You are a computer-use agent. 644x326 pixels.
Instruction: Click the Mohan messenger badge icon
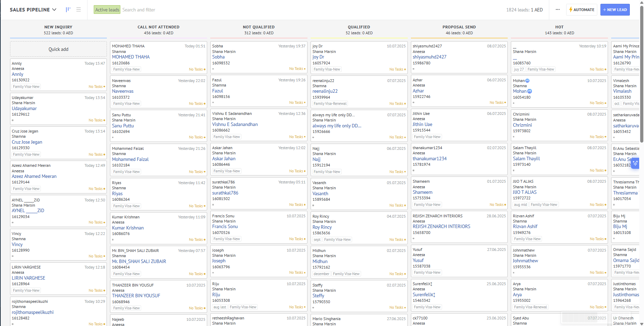(530, 91)
